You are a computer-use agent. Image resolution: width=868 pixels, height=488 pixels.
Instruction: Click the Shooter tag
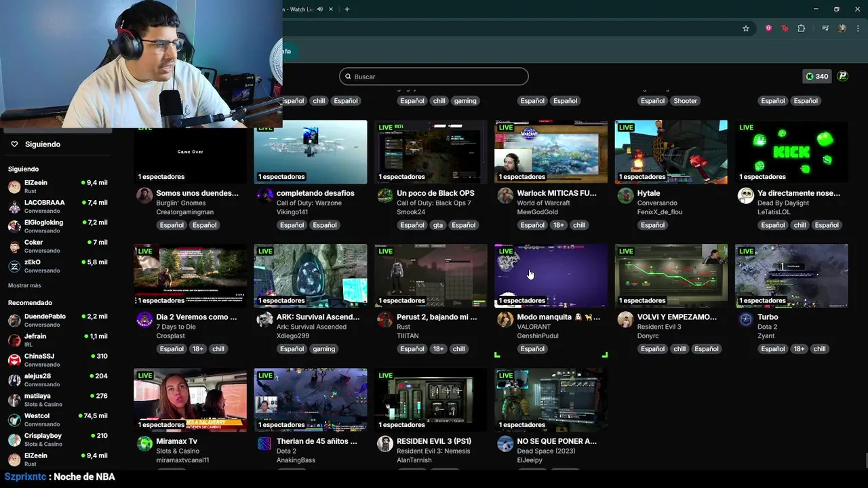[685, 101]
